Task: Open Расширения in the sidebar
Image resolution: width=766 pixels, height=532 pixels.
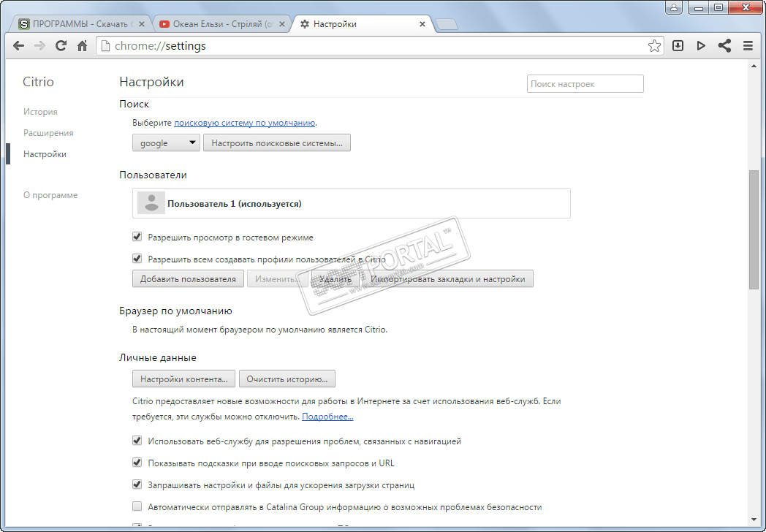Action: pyautogui.click(x=48, y=133)
